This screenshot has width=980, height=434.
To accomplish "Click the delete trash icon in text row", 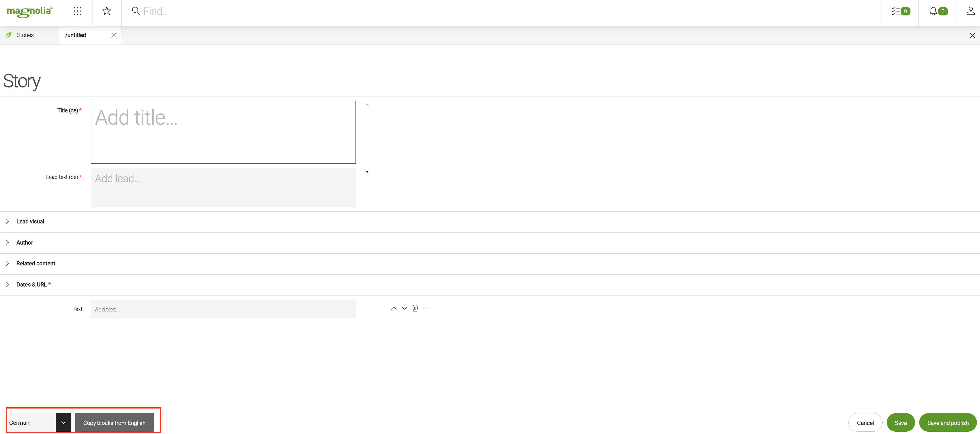I will pos(415,308).
